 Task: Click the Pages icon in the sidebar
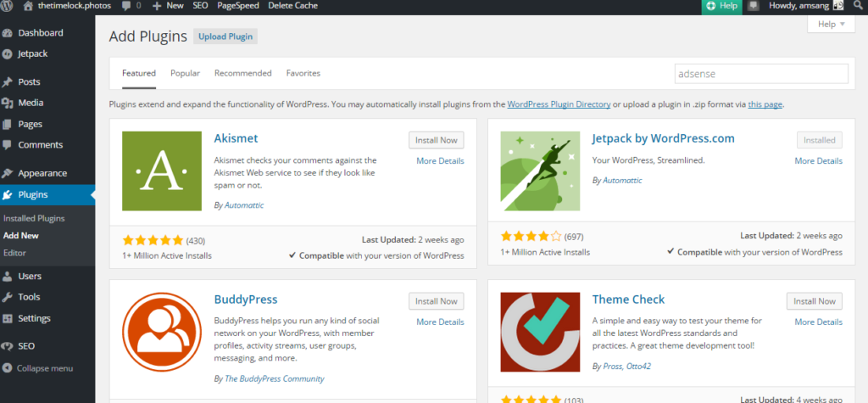[7, 124]
